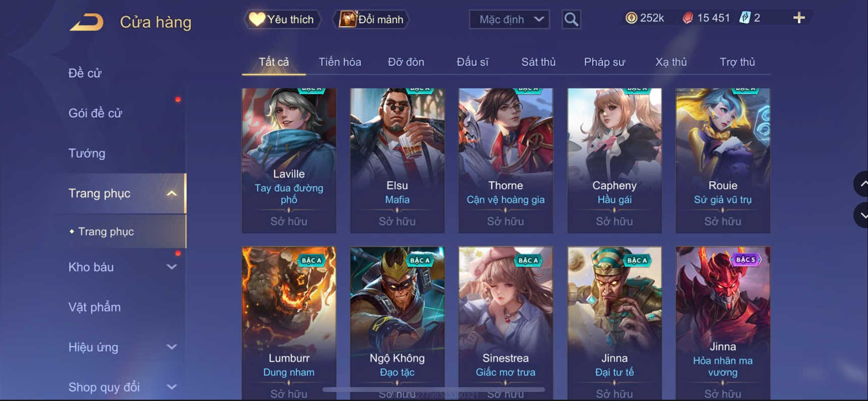Tap the plus icon to add currency
This screenshot has height=401, width=868.
click(x=799, y=18)
